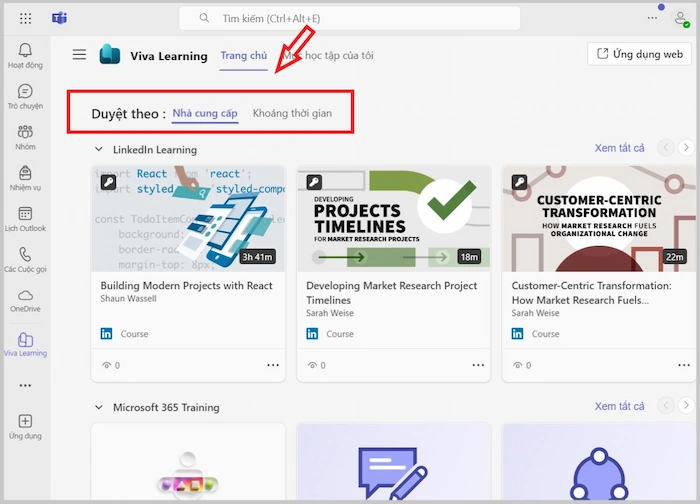700x504 pixels.
Task: Click the 3h 41m duration label
Action: tap(257, 257)
